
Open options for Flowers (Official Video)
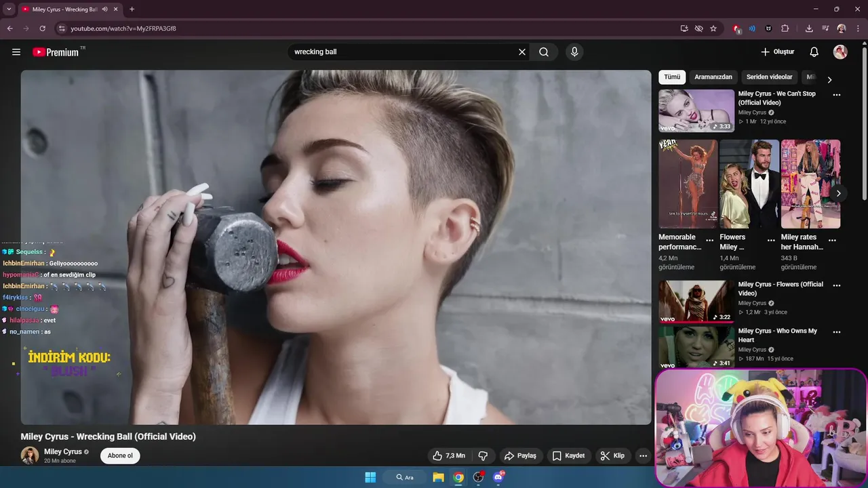(x=837, y=285)
